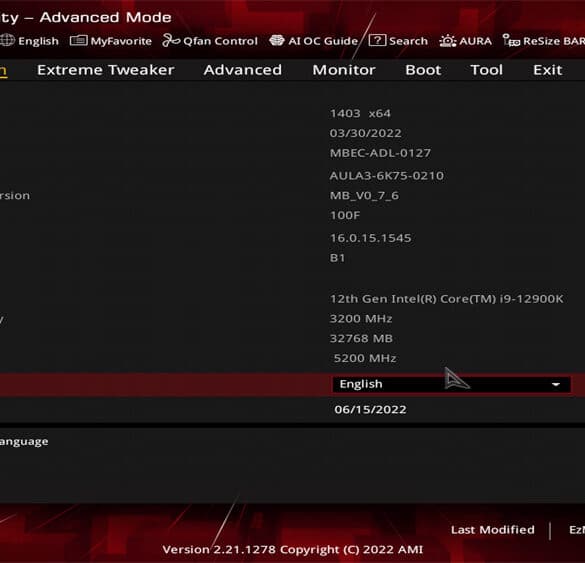585x563 pixels.
Task: Open the Monitor tab
Action: (344, 70)
